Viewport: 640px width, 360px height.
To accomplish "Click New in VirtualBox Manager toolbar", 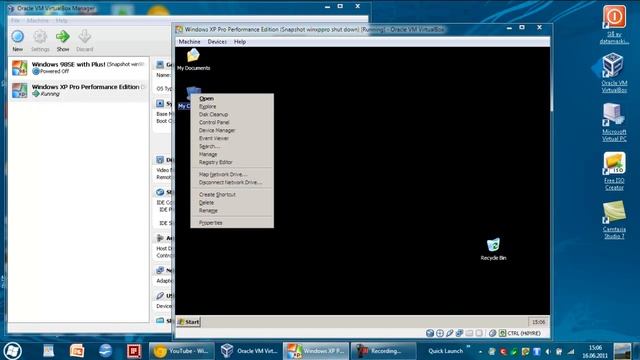I will 18,41.
